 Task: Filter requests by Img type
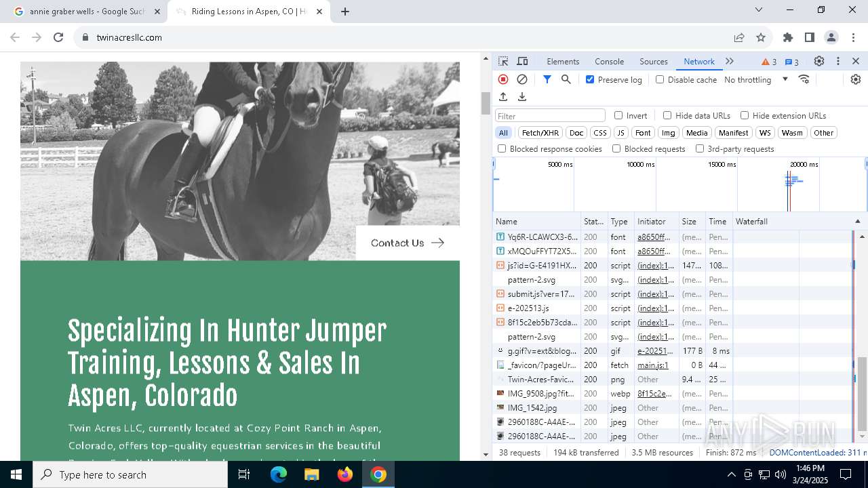pos(669,133)
